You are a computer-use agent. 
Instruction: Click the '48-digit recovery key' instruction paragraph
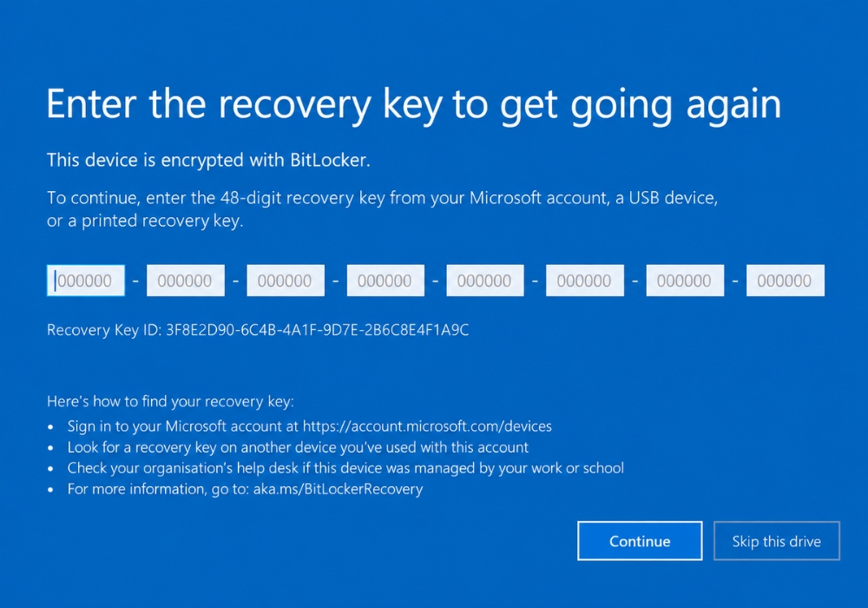pos(383,209)
